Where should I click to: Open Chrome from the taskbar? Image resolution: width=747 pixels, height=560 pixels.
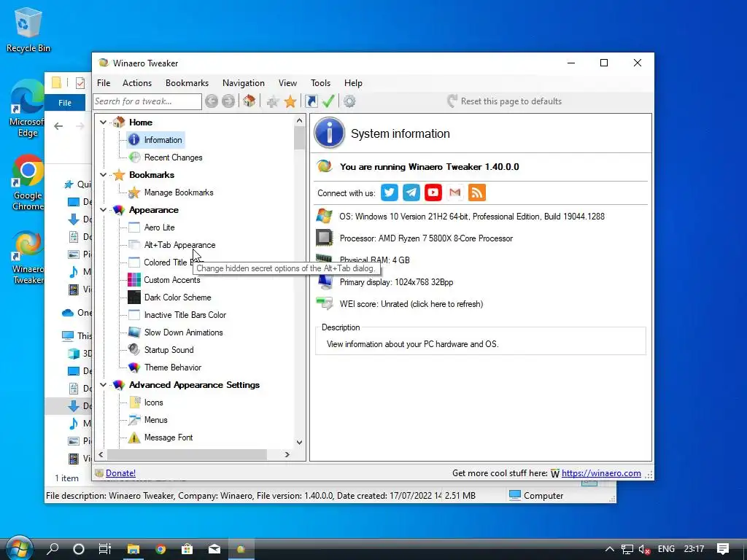coord(160,548)
